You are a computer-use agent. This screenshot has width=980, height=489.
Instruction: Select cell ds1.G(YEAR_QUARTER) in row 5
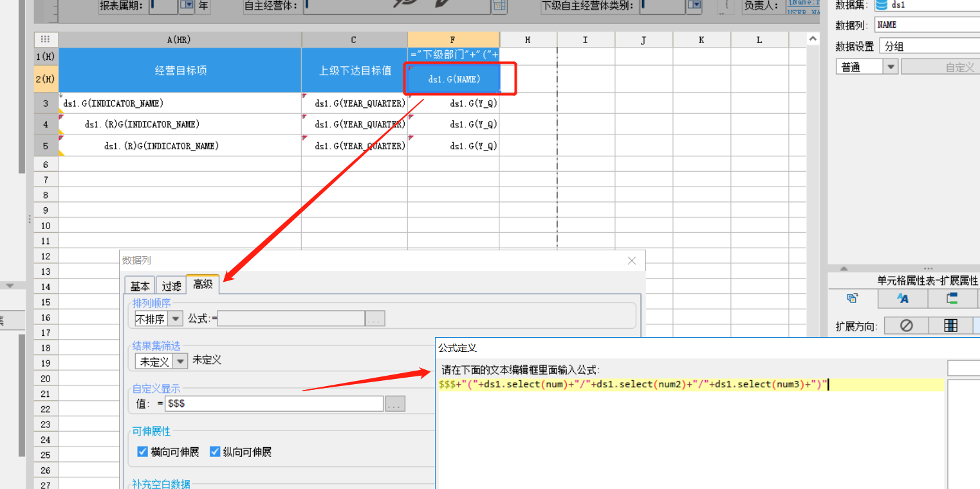point(355,146)
